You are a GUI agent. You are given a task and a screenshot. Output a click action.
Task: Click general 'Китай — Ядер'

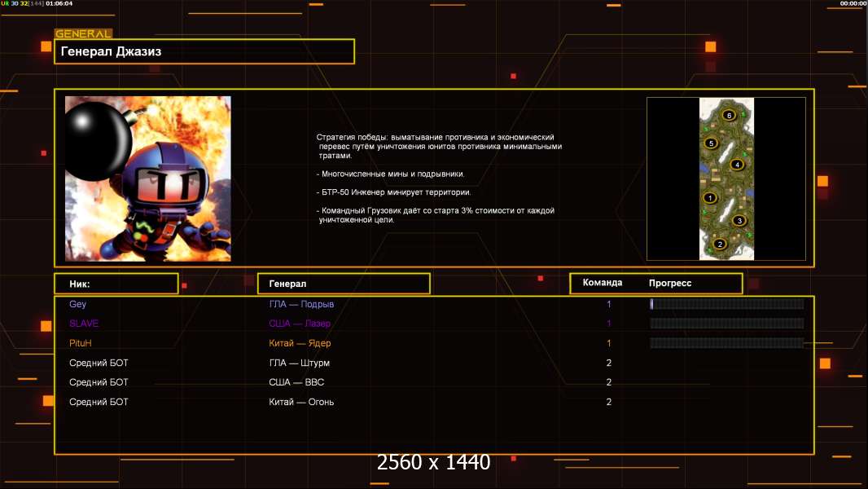(x=300, y=343)
